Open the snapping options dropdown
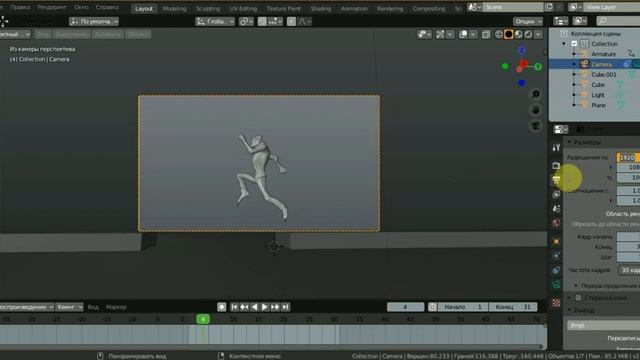The image size is (640, 360). tap(276, 21)
